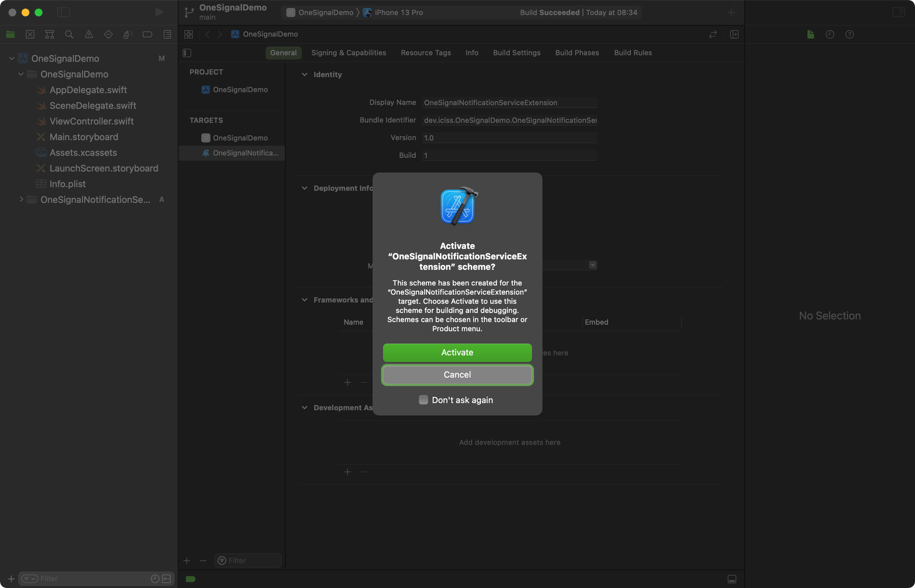The height and width of the screenshot is (588, 915).
Task: Click the Display Name text field
Action: pos(509,102)
